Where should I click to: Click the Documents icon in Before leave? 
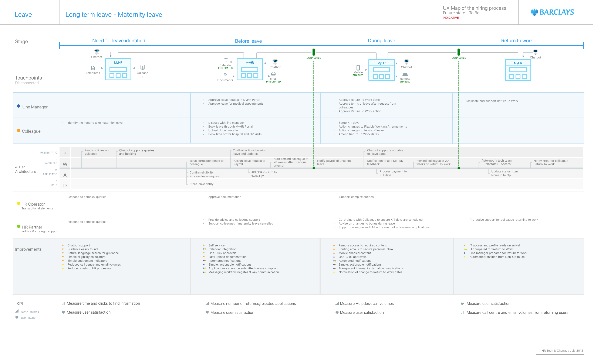(225, 75)
